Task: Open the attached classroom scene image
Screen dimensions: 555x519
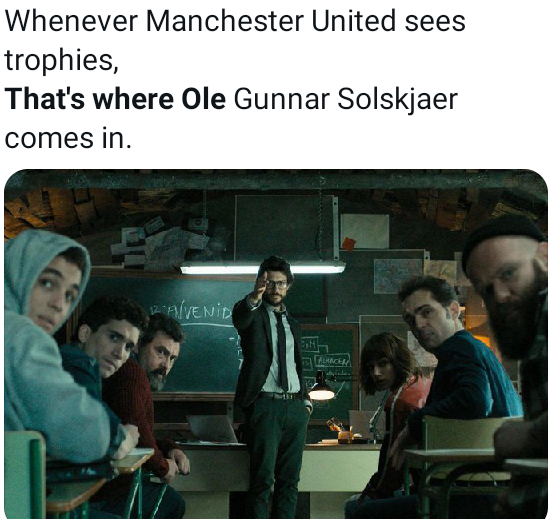Action: tap(276, 344)
